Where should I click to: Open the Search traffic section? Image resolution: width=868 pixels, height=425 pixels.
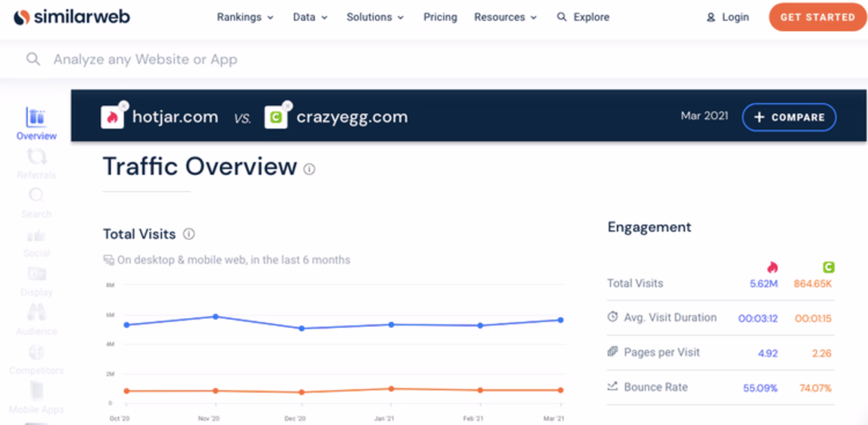tap(36, 199)
